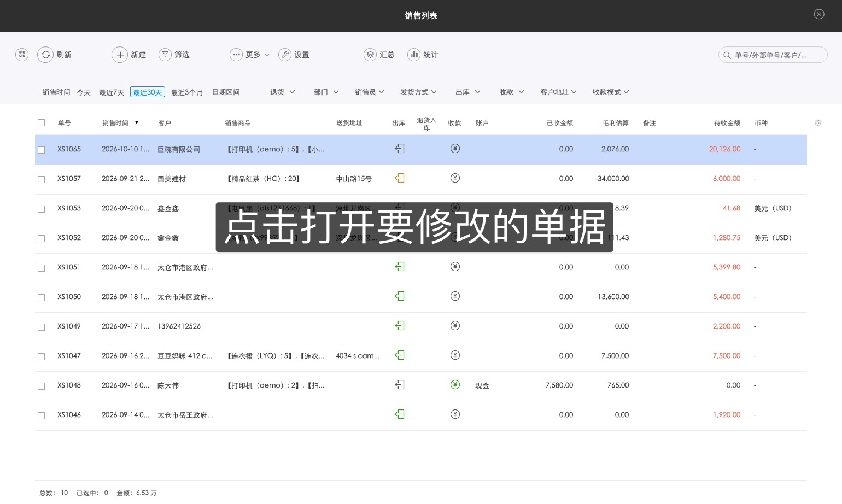Check the box for order XS1051
This screenshot has width=842, height=504.
tap(41, 268)
